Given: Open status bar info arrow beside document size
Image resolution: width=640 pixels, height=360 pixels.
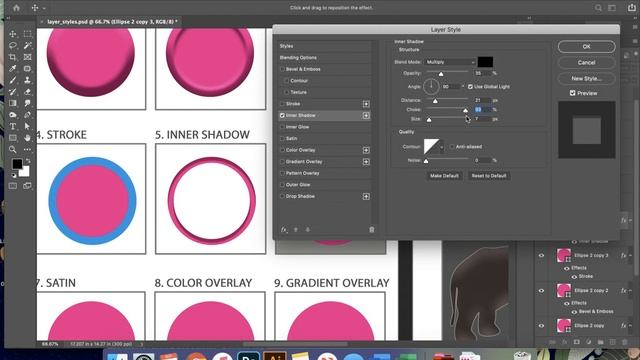Looking at the screenshot, I should tap(142, 344).
